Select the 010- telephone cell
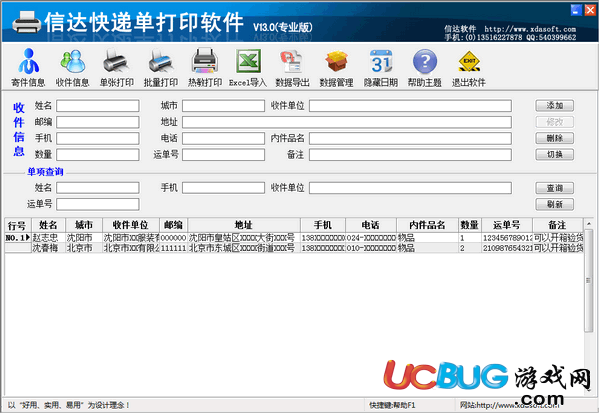 click(x=371, y=248)
